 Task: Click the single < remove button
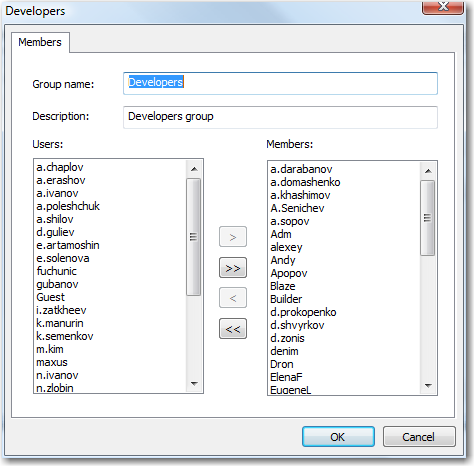tap(233, 298)
